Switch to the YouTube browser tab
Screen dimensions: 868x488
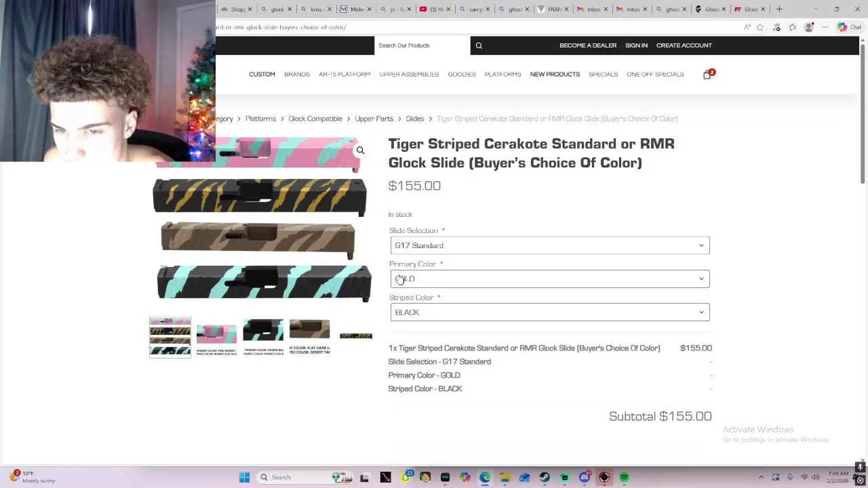pos(432,9)
